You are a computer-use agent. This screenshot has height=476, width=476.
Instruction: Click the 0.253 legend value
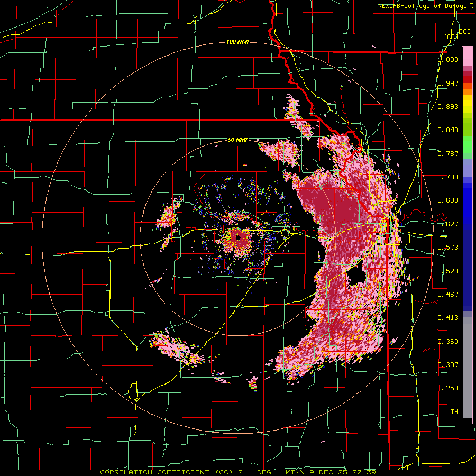(448, 388)
